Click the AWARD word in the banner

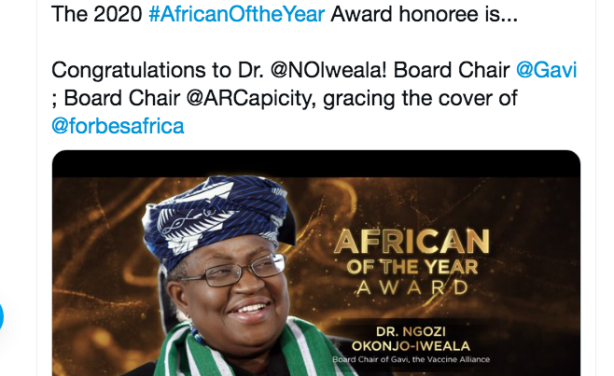pyautogui.click(x=412, y=288)
